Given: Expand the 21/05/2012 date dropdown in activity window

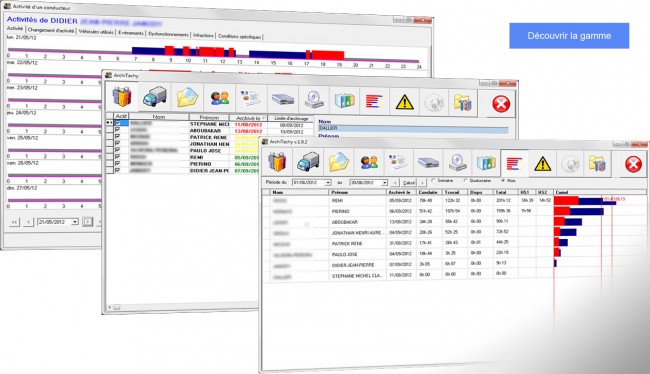Looking at the screenshot, I should click(x=75, y=222).
